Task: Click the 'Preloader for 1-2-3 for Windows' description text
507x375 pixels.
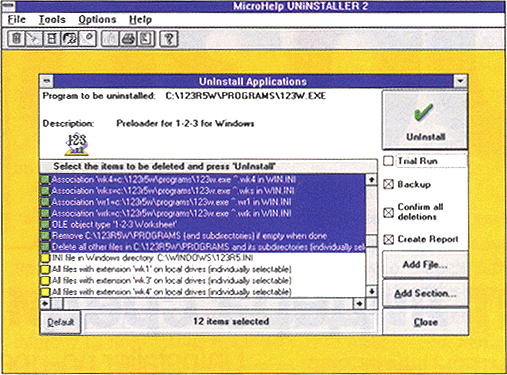Action: (x=185, y=124)
